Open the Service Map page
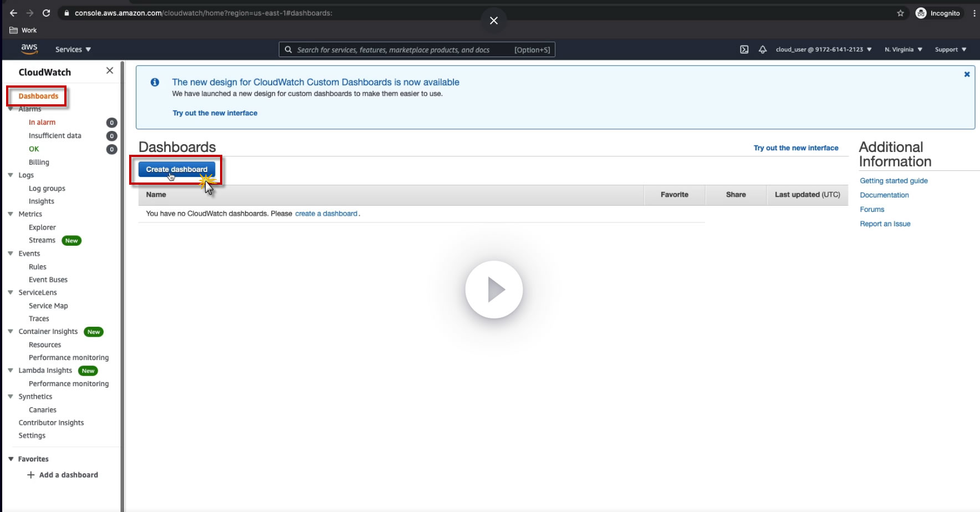This screenshot has width=980, height=512. pyautogui.click(x=48, y=306)
